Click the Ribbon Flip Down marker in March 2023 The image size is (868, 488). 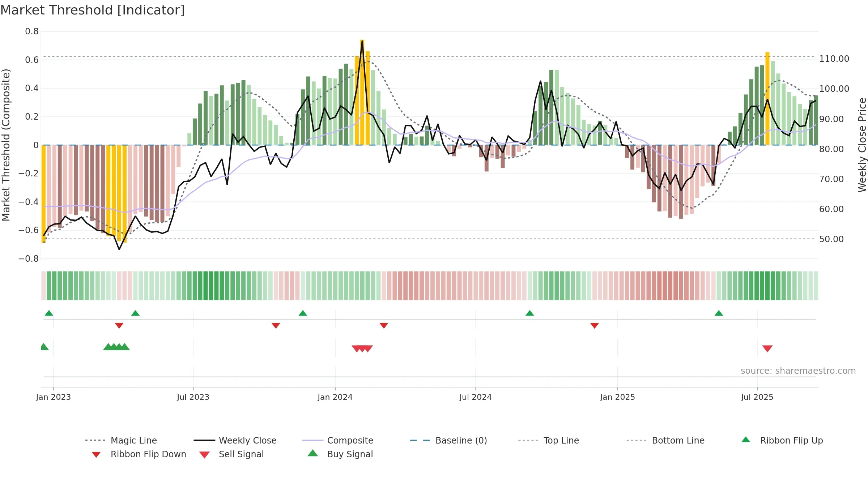[x=119, y=326]
